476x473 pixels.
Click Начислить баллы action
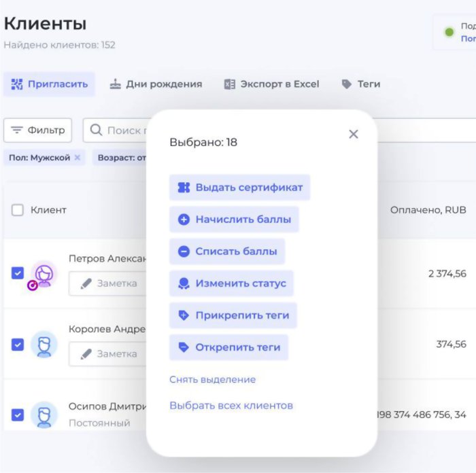(234, 220)
